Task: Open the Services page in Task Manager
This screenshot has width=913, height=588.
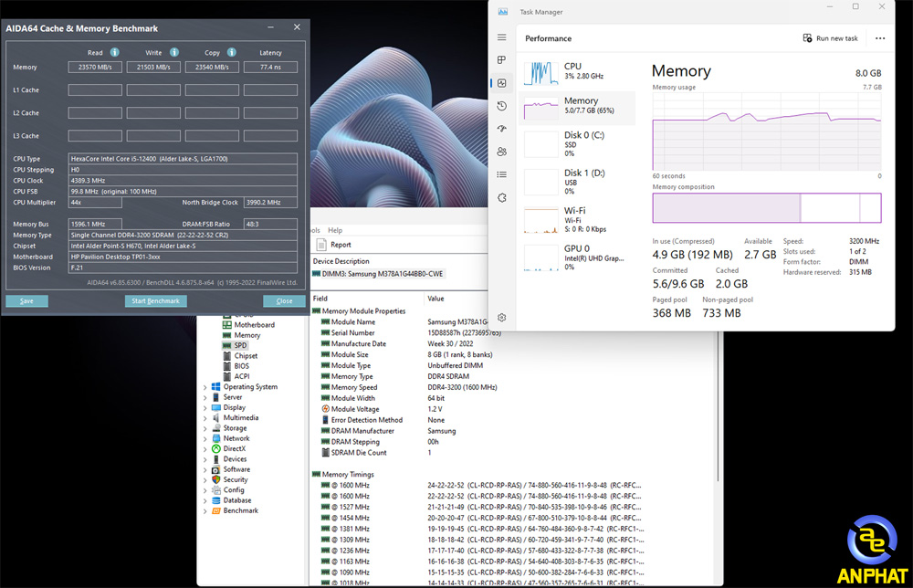Action: (502, 198)
